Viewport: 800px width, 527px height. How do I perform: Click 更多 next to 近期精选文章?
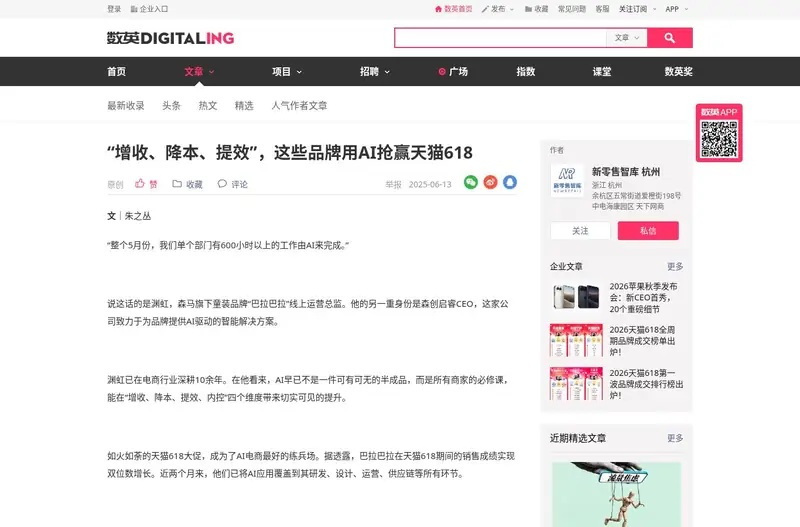coord(675,438)
